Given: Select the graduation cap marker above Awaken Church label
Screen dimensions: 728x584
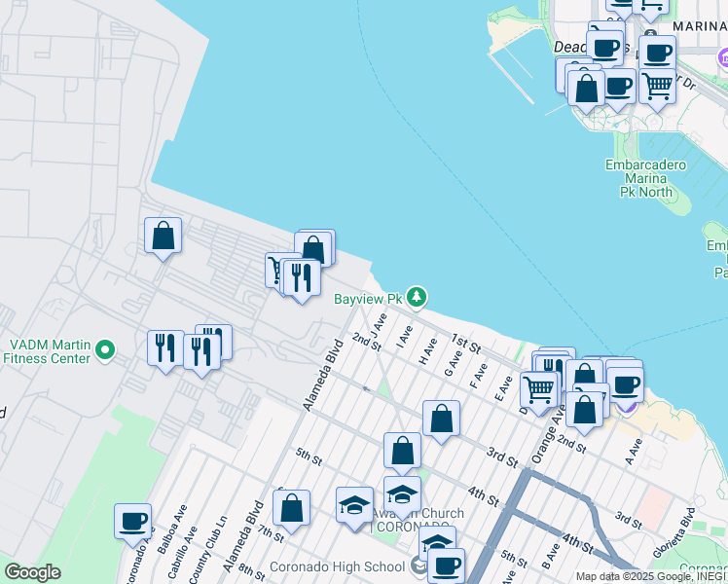Looking at the screenshot, I should coord(403,494).
